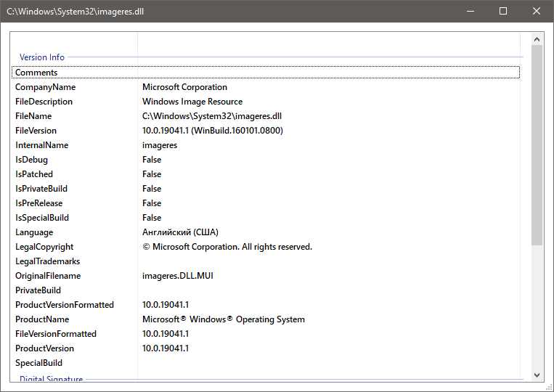The height and width of the screenshot is (392, 554).
Task: Close the imageres.dll window
Action: (537, 11)
